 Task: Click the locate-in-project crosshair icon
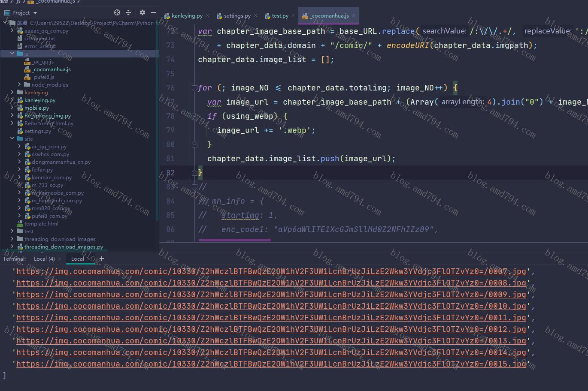point(117,12)
